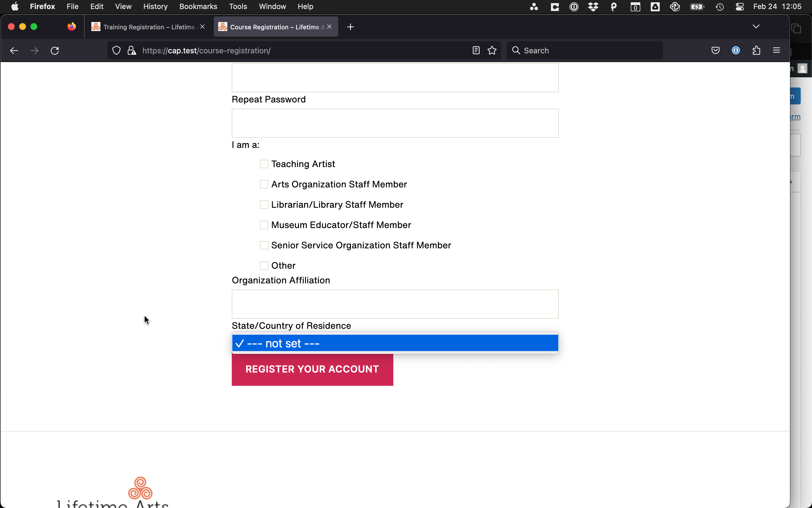The image size is (812, 508).
Task: Click the forward navigation arrow
Action: point(34,51)
